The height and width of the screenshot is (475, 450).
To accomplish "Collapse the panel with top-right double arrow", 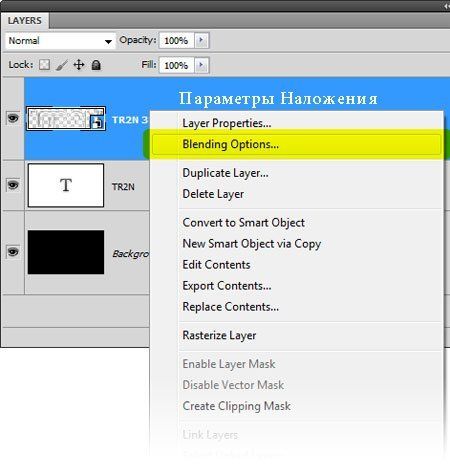I will [447, 6].
